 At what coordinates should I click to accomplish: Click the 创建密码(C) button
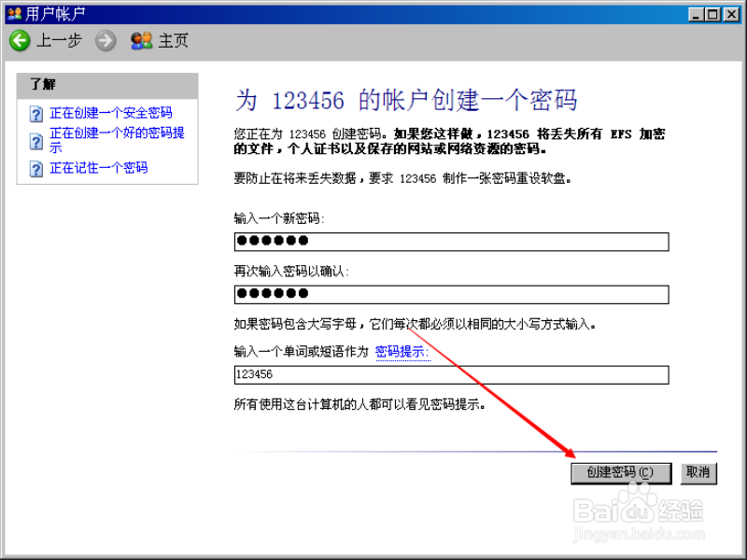(x=621, y=473)
